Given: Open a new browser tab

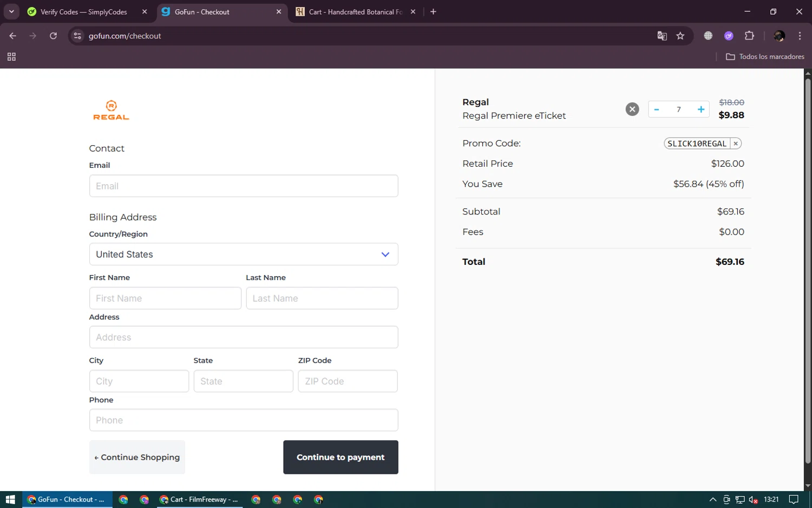Looking at the screenshot, I should click(x=433, y=11).
